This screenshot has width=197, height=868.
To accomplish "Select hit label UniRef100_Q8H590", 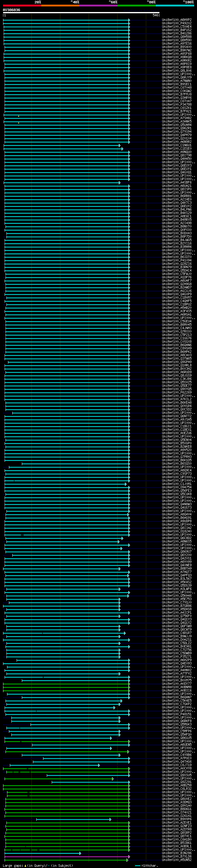I will [x=177, y=40].
